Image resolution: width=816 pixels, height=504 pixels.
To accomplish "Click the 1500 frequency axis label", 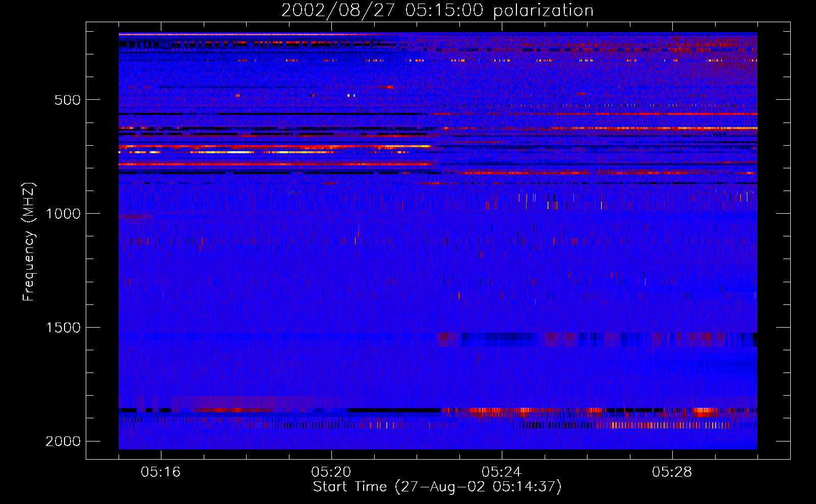I will pyautogui.click(x=63, y=328).
